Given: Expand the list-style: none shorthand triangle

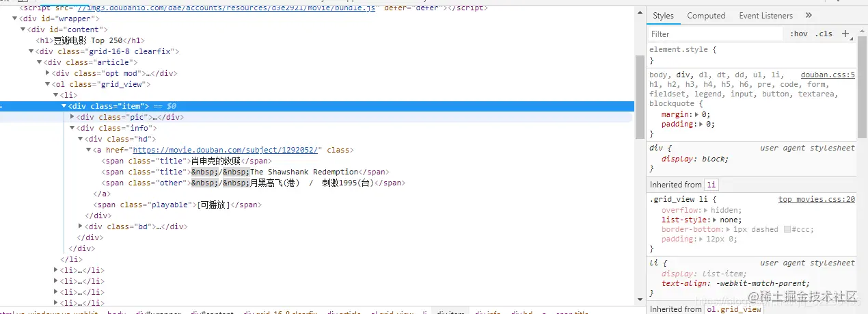Looking at the screenshot, I should [715, 220].
